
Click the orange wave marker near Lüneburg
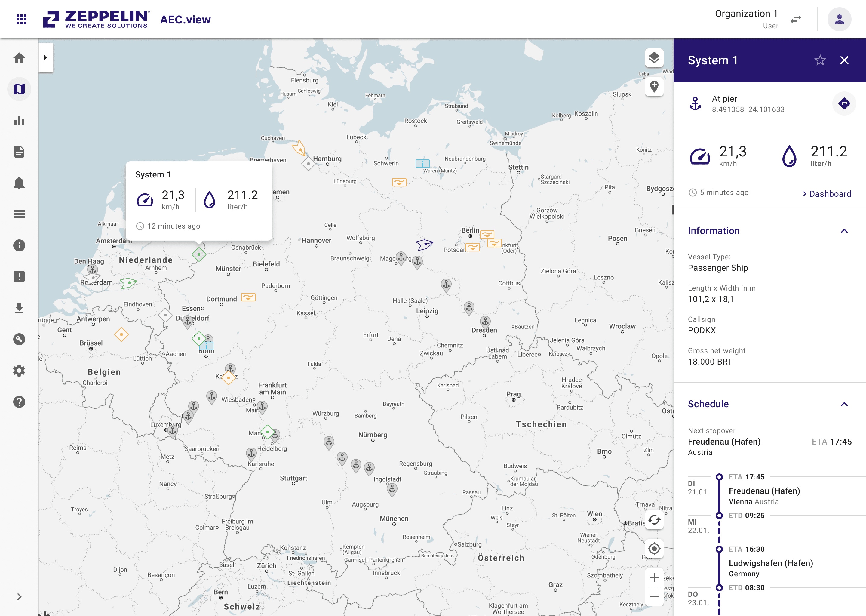[x=399, y=182]
